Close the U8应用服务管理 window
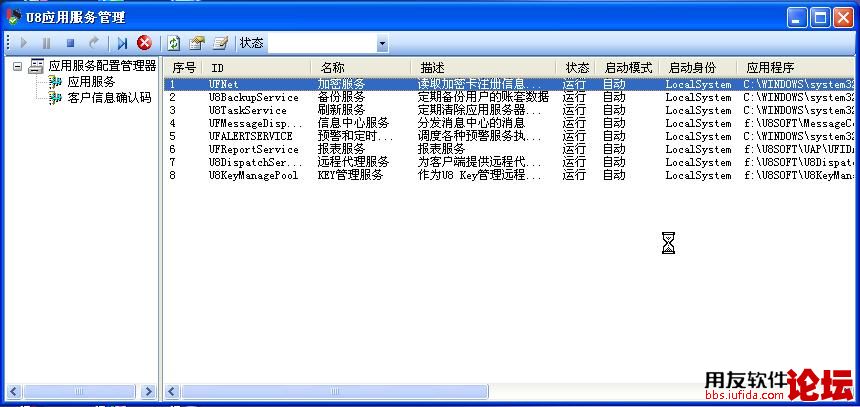This screenshot has width=860, height=407. [x=844, y=18]
